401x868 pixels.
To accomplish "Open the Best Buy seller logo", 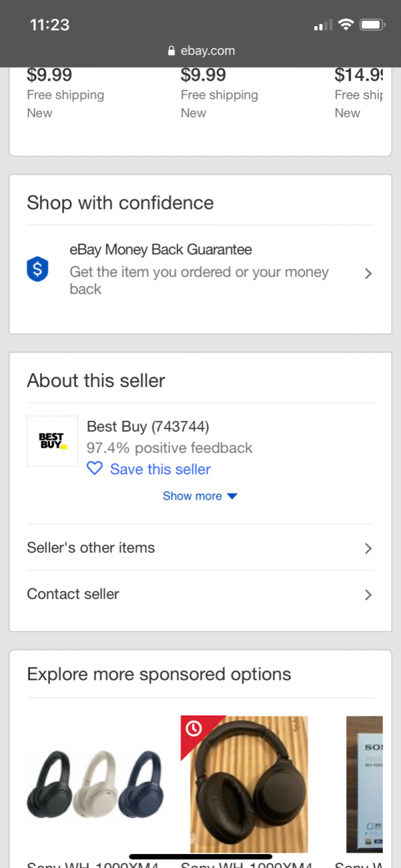I will (52, 441).
